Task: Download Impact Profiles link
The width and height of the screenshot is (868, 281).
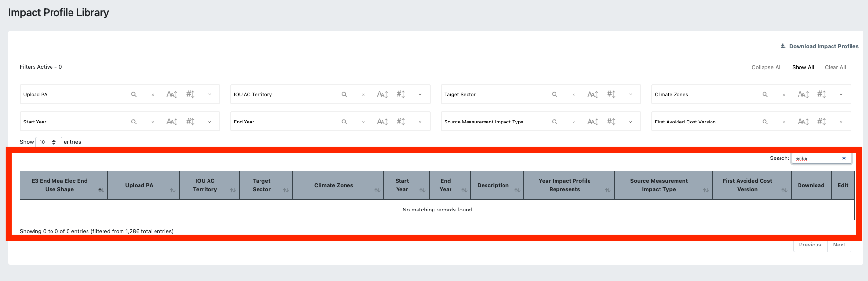Action: [819, 46]
